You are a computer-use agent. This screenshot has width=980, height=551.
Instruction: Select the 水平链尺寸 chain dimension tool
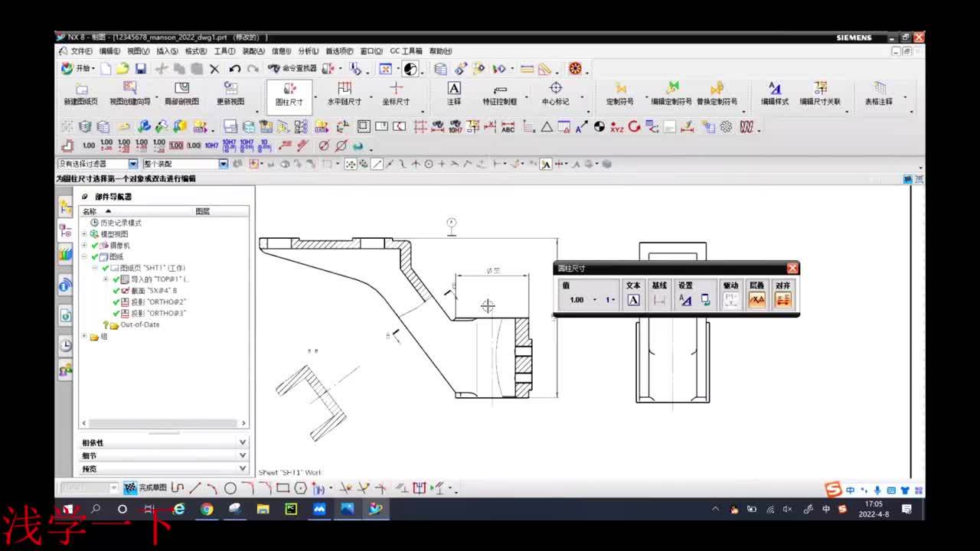[x=345, y=93]
